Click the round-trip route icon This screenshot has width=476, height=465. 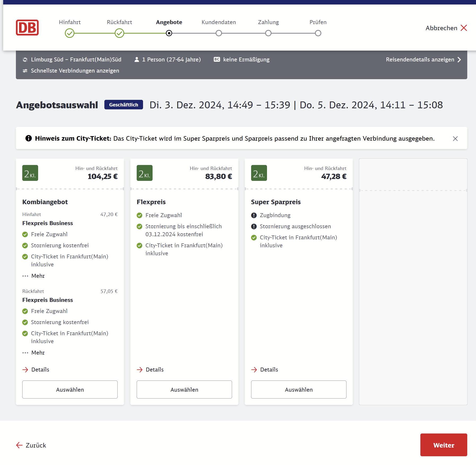[25, 60]
